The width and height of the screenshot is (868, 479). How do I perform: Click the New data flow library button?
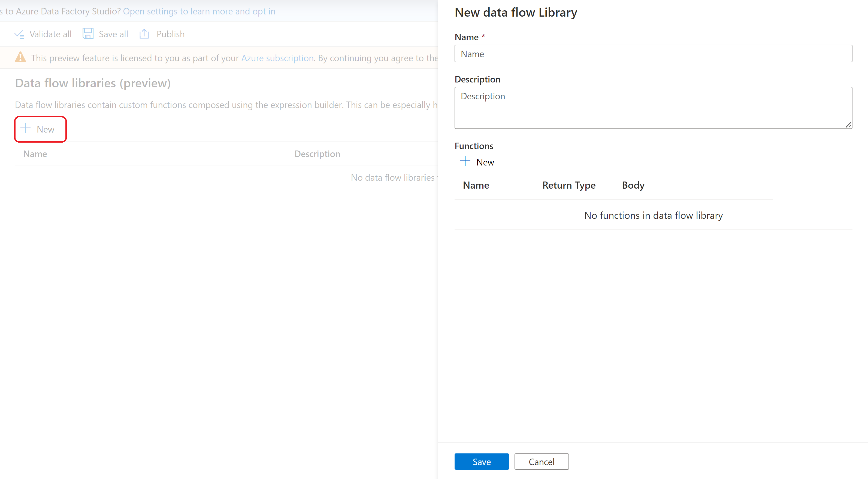[x=40, y=129]
